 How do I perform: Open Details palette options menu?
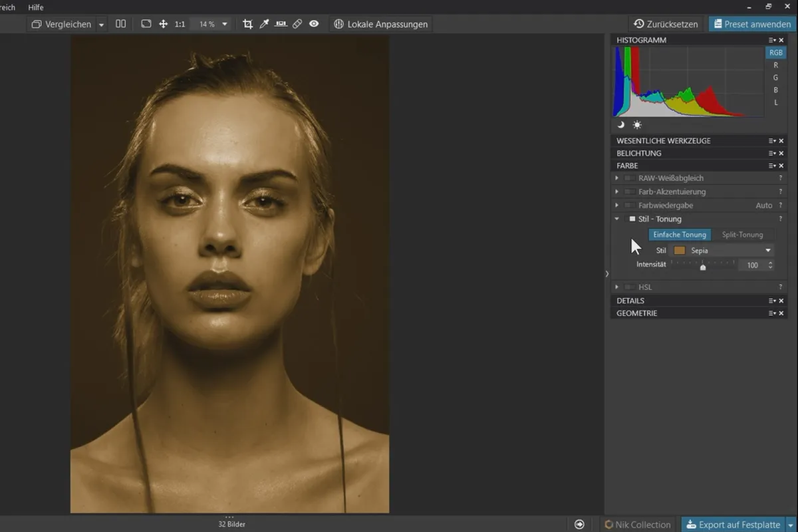click(772, 301)
